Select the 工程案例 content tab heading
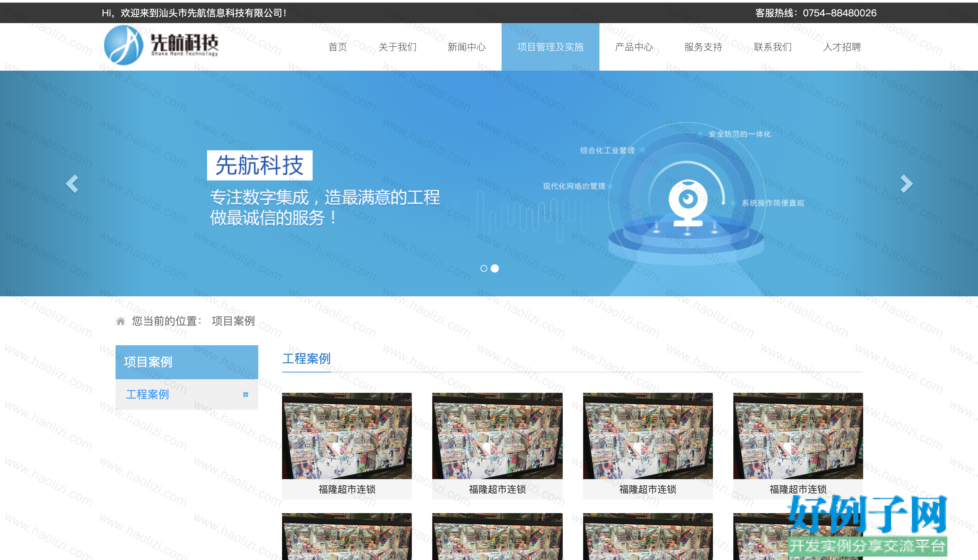978x560 pixels. tap(306, 359)
